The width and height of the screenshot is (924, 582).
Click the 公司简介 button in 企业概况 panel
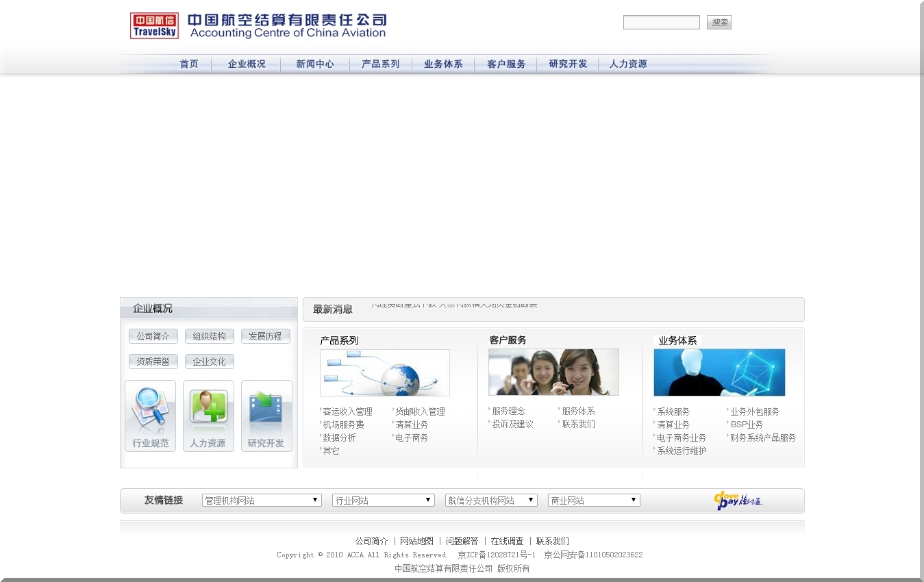tap(153, 336)
